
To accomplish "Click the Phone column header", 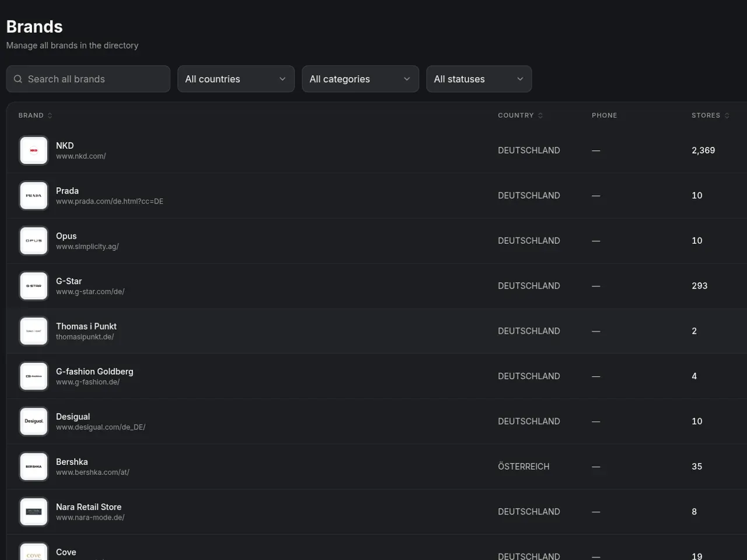I will point(604,116).
